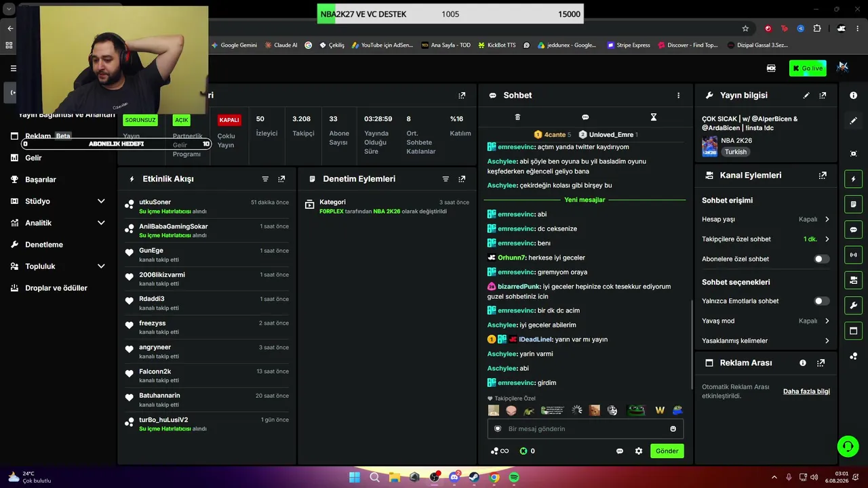Viewport: 868px width, 488px height.
Task: Click the green Go live button
Action: pyautogui.click(x=807, y=68)
